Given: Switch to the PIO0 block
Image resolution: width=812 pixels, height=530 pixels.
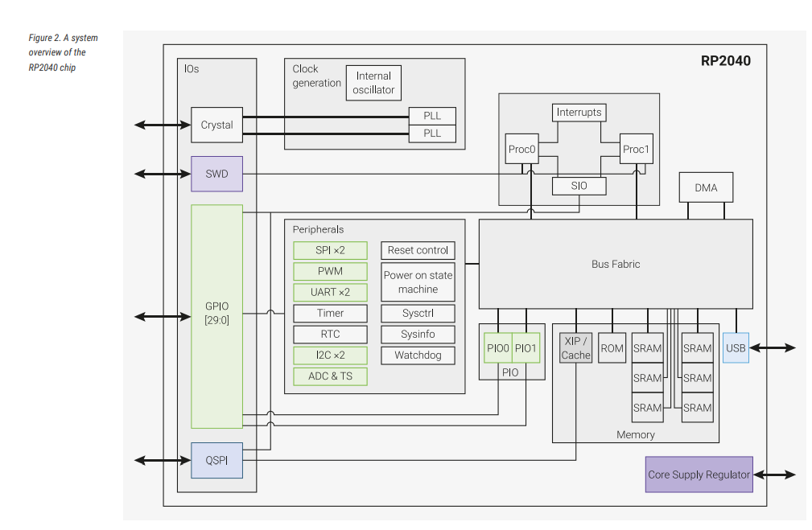Looking at the screenshot, I should click(x=499, y=347).
